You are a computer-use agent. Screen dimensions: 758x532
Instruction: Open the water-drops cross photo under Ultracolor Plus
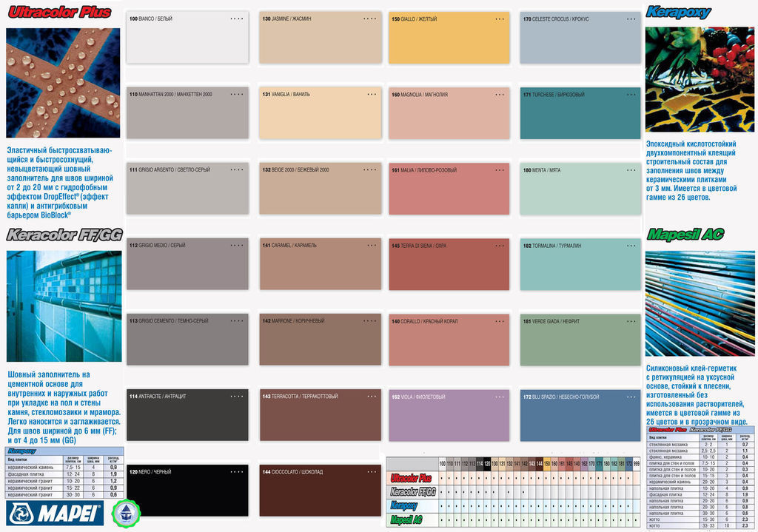coord(63,83)
